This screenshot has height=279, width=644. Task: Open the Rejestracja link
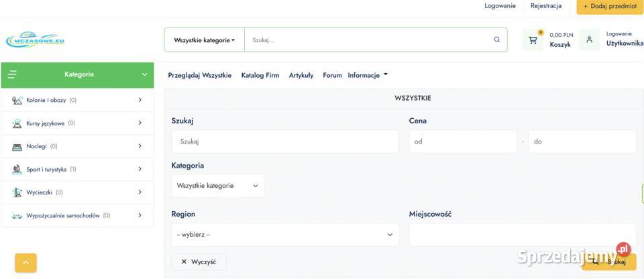(x=545, y=6)
